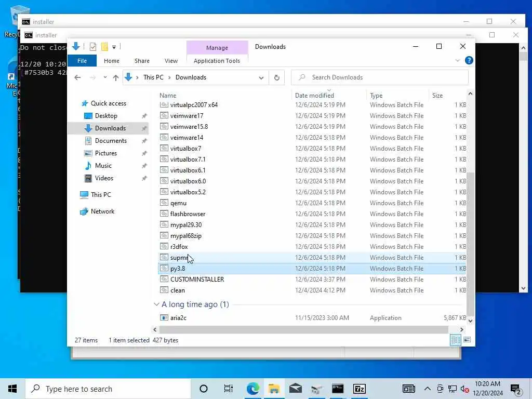Open the Action Center notifications icon
Viewport: 532px width, 399px height.
(x=516, y=390)
